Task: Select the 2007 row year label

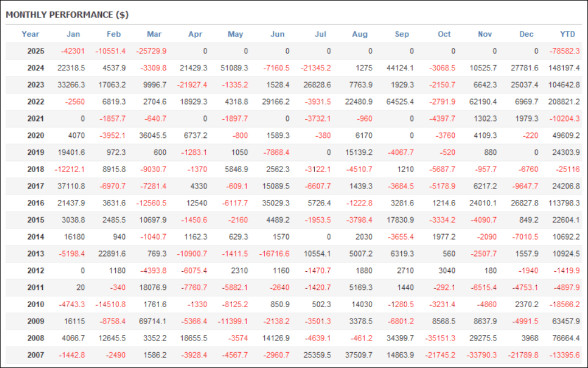Action: (35, 355)
